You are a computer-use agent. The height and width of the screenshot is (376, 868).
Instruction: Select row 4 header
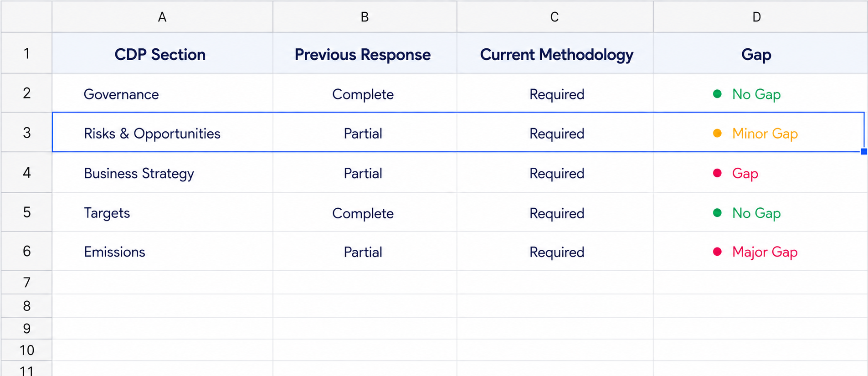point(26,172)
